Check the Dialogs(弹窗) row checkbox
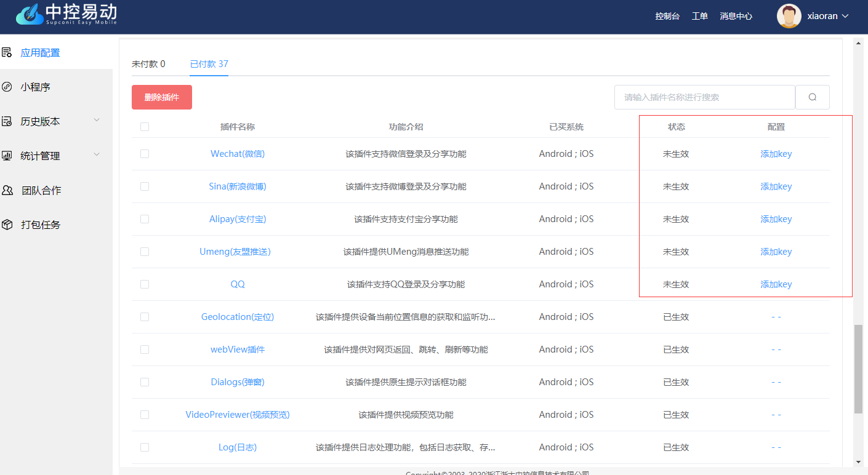868x475 pixels. [145, 382]
